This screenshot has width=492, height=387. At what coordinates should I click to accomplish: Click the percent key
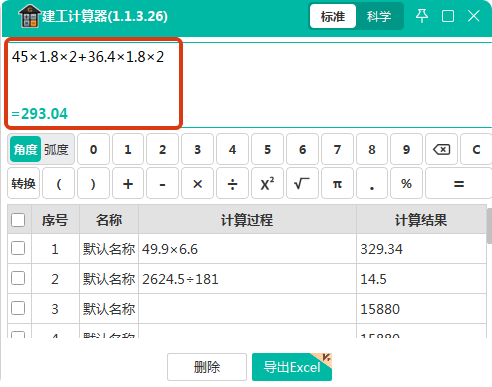[x=406, y=183]
